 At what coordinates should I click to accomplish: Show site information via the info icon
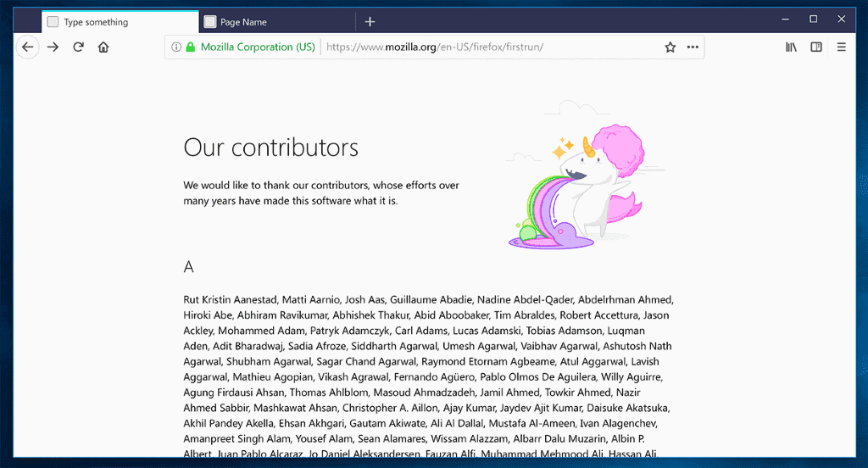tap(176, 47)
